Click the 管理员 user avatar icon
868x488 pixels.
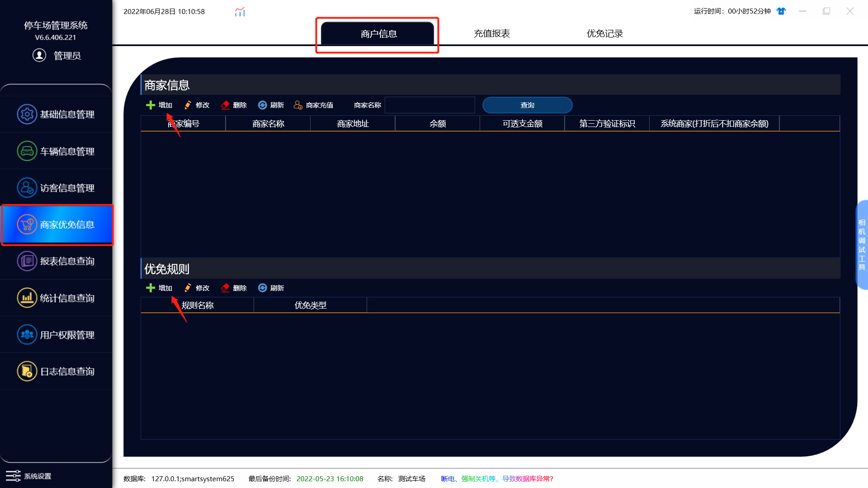[x=39, y=55]
